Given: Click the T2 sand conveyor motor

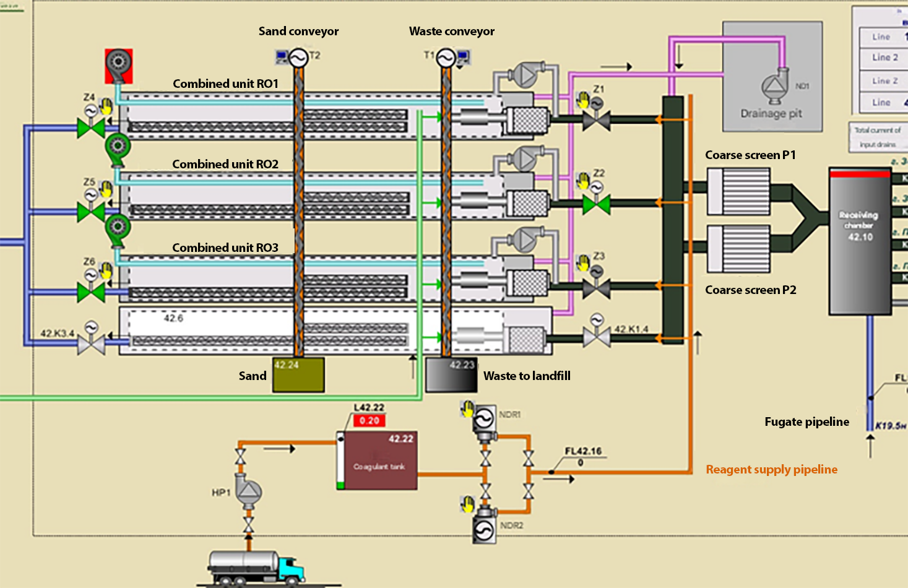Looking at the screenshot, I should click(x=298, y=58).
